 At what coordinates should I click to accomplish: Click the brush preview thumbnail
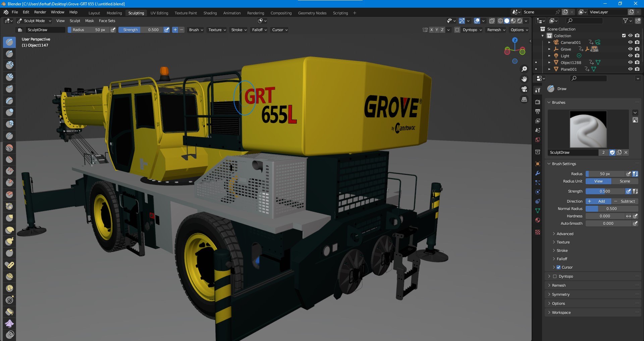(x=588, y=129)
